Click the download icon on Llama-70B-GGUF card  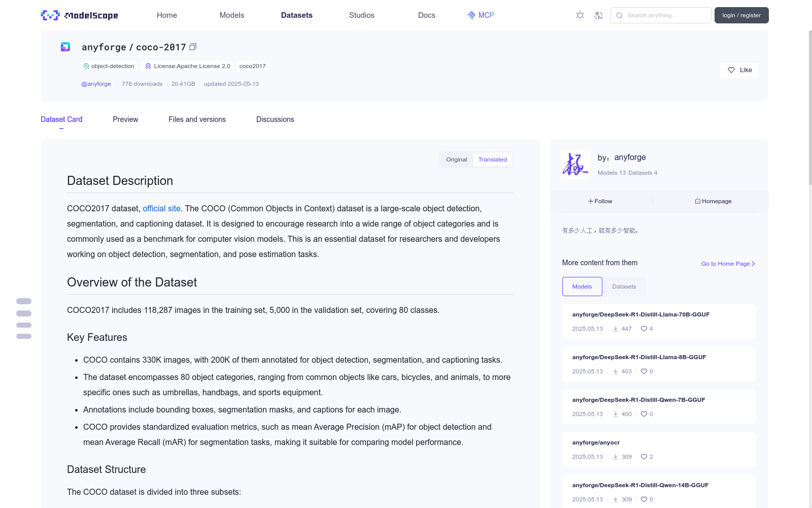click(x=616, y=329)
